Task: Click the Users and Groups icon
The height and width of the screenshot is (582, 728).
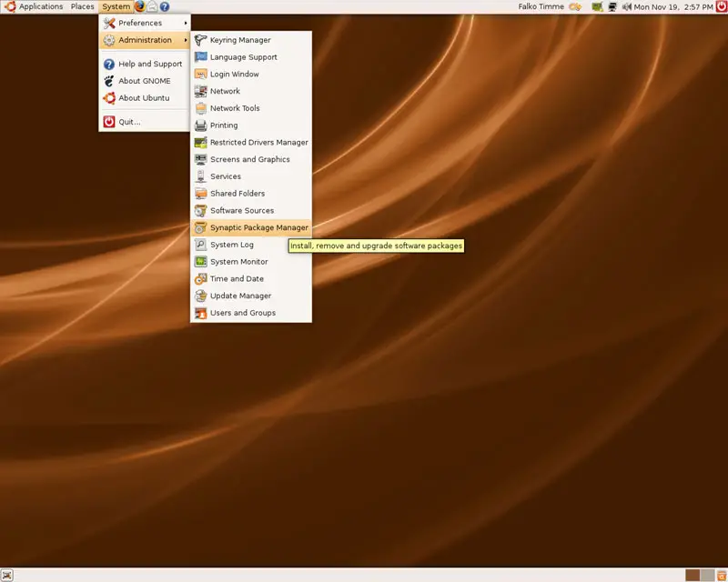Action: point(200,313)
